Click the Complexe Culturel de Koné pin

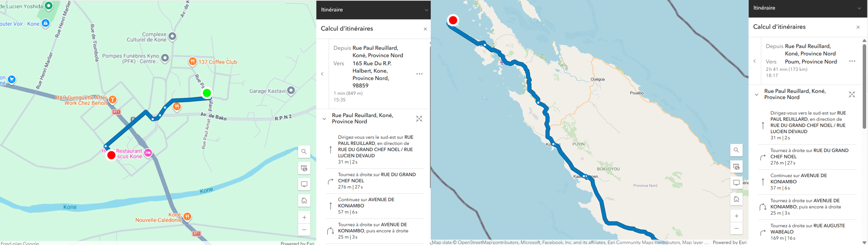tap(173, 37)
